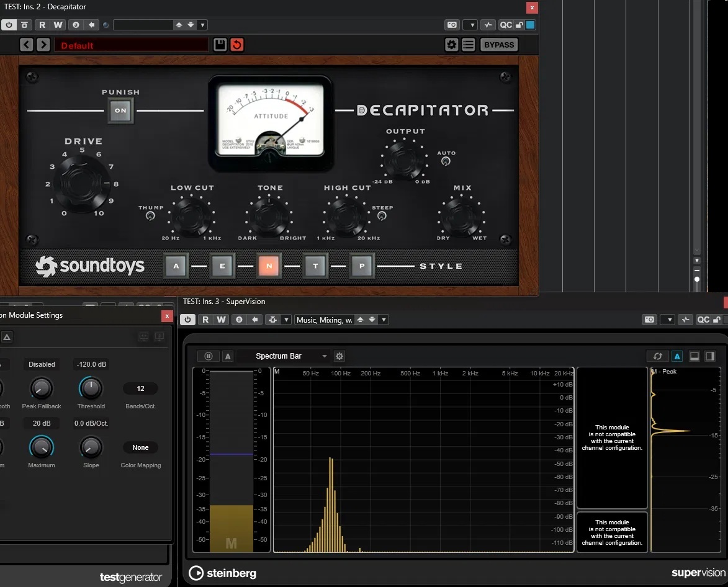Open dropdown next to Decapitator camera icon
Image resolution: width=728 pixels, height=587 pixels.
[x=472, y=25]
